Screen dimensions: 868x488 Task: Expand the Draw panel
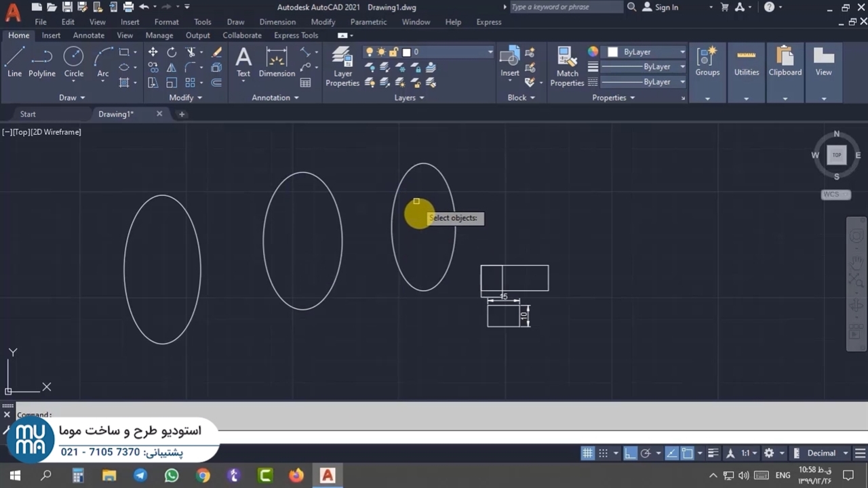coord(72,98)
